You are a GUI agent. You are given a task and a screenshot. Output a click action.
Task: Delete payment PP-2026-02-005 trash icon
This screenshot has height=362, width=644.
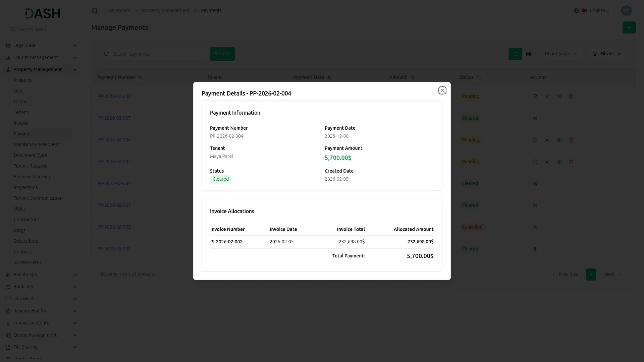(571, 162)
